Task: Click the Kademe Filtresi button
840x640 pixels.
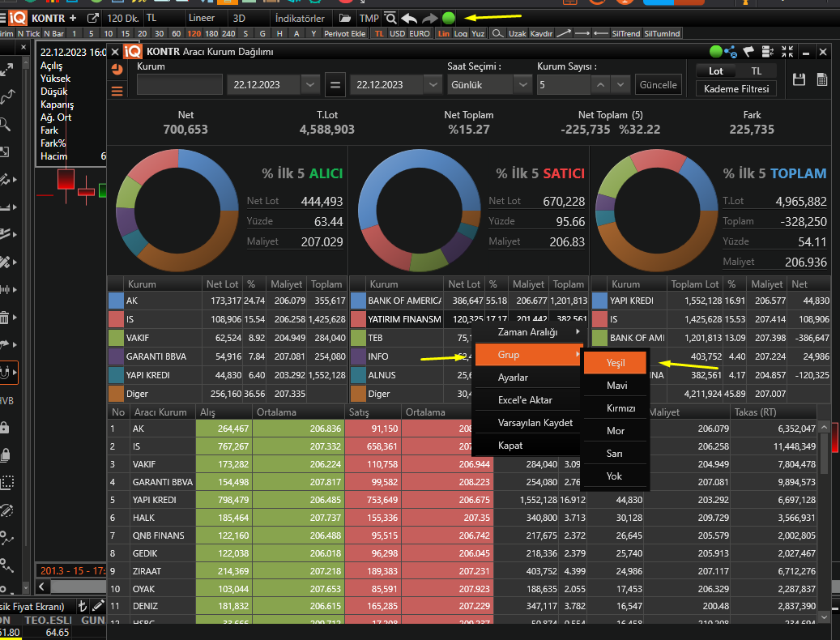Action: 736,89
